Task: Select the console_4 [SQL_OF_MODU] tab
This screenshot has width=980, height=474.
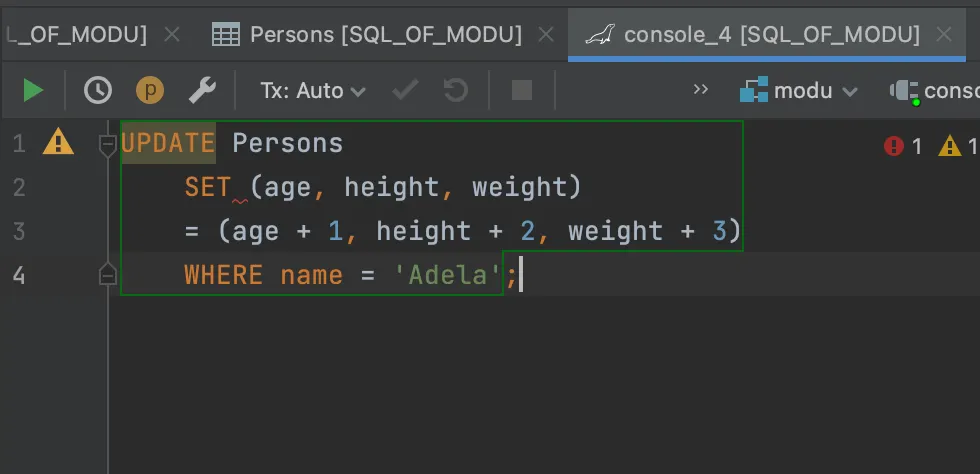Action: (x=770, y=35)
